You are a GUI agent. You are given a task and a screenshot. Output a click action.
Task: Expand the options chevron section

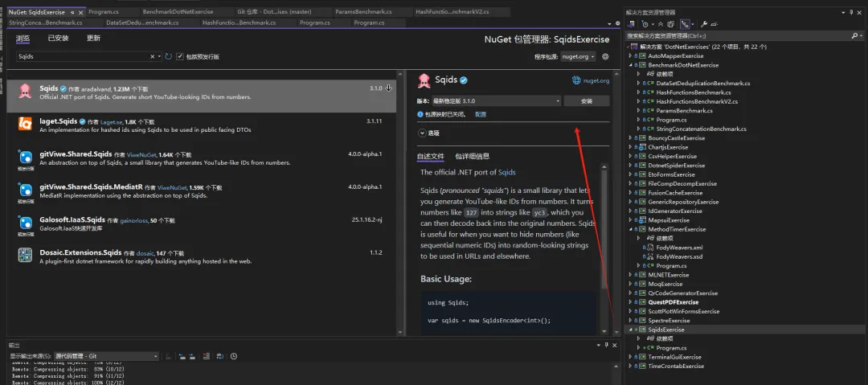pos(423,133)
